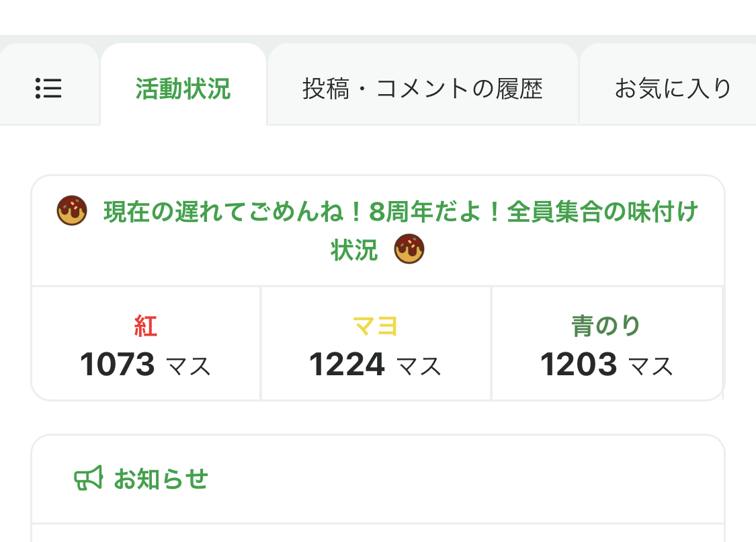
Task: Open the お知らせ notices heading
Action: point(161,479)
